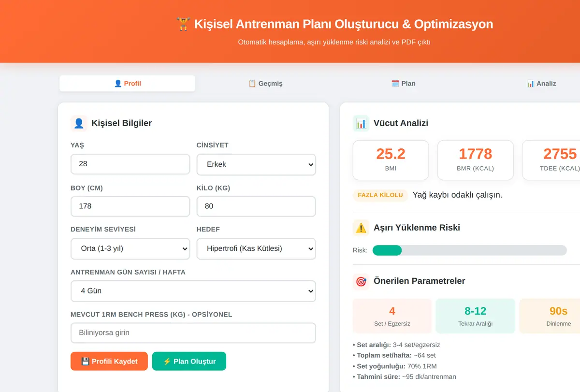Click the warning icon beside Aşırı Yüklenme Riski
The width and height of the screenshot is (580, 392).
point(361,228)
